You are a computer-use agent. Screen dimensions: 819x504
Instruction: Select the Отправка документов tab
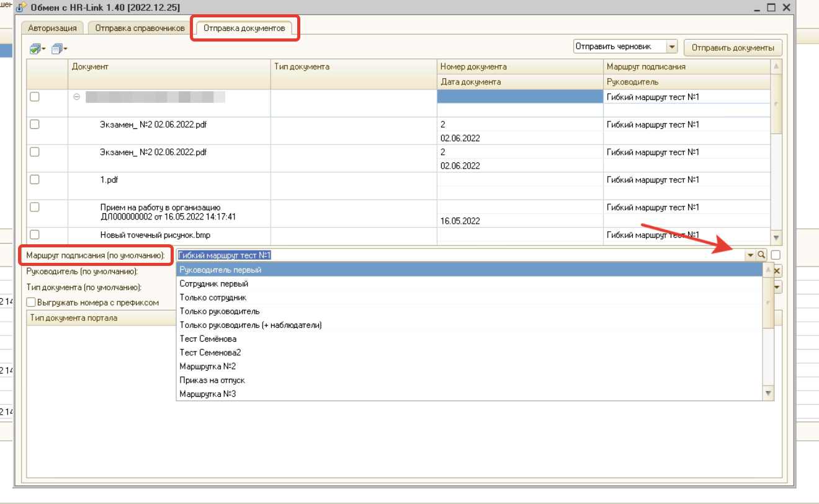[244, 28]
